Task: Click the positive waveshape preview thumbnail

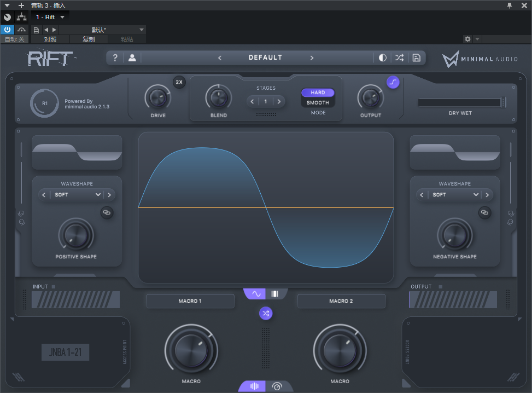Action: tap(77, 152)
